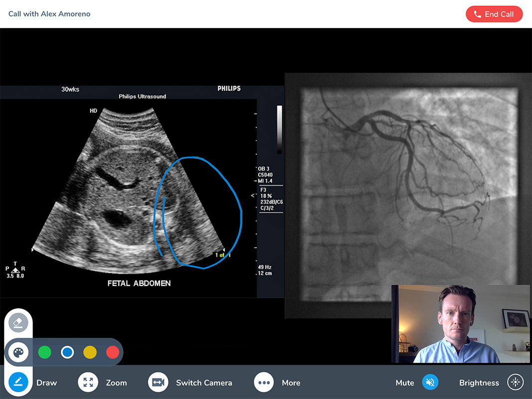
Task: Open the color palette icon
Action: pyautogui.click(x=18, y=353)
